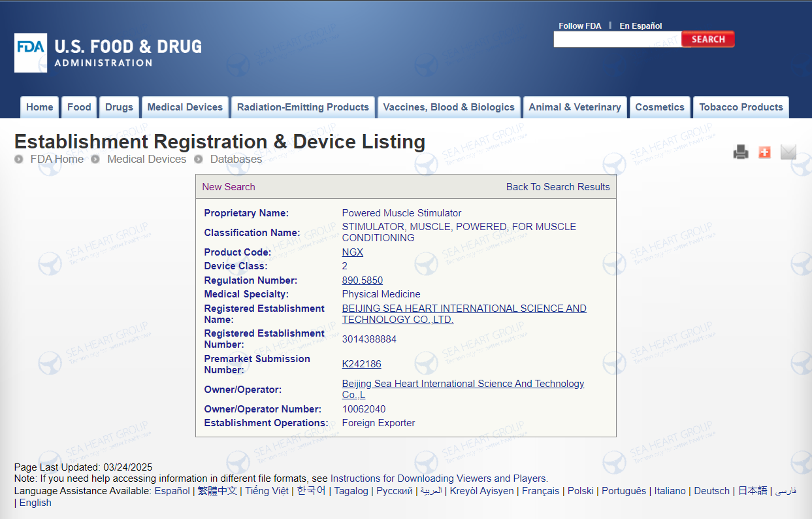Click Databases in the breadcrumb
The height and width of the screenshot is (519, 812).
(236, 159)
